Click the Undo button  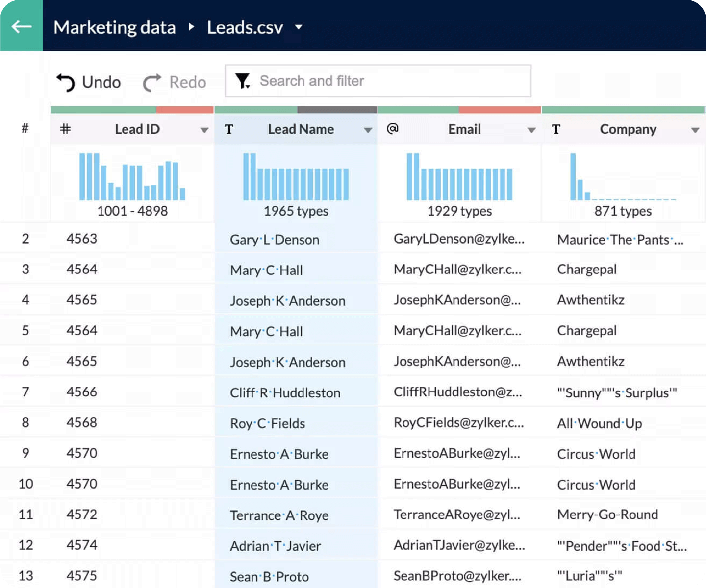click(x=88, y=82)
